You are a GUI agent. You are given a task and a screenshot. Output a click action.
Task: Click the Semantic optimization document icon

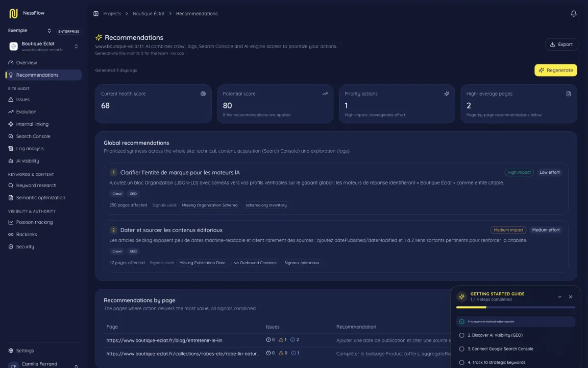[x=11, y=197]
